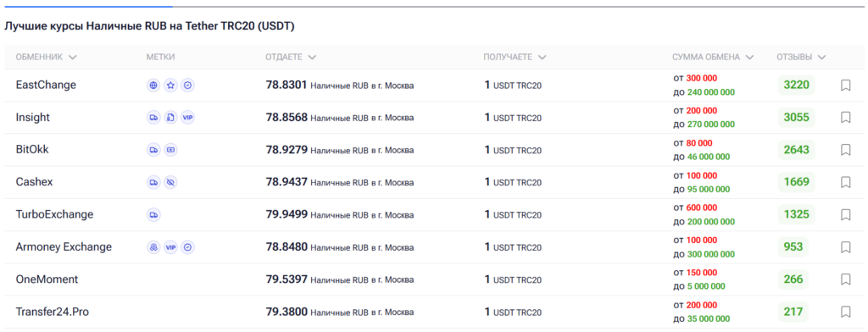
Task: Open the TurboExchange exchanger link
Action: coord(54,214)
